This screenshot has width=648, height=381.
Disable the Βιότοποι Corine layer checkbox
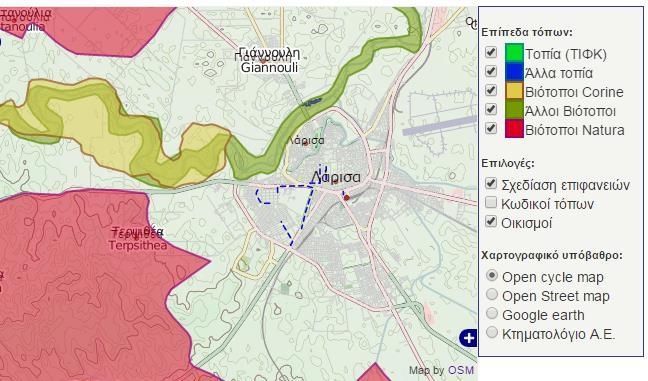click(x=491, y=90)
